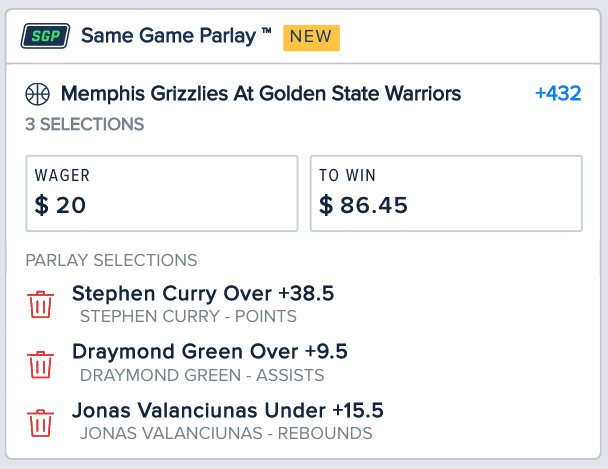This screenshot has height=469, width=608.
Task: Click the Same Game Parlay title
Action: click(176, 37)
